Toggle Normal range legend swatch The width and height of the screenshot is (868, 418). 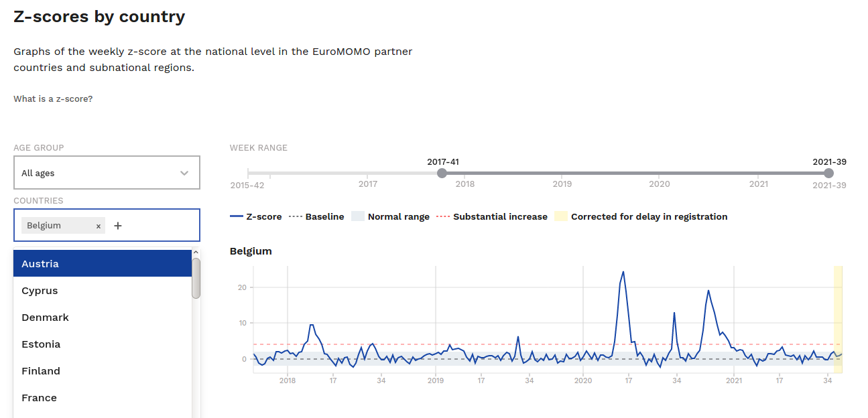358,217
